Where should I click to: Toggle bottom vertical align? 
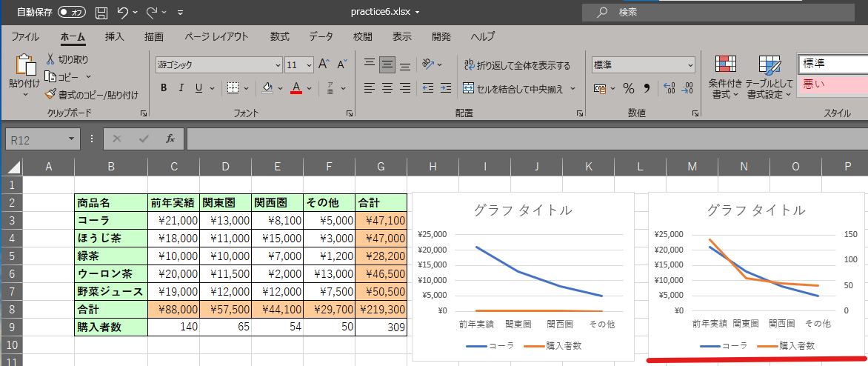(405, 64)
